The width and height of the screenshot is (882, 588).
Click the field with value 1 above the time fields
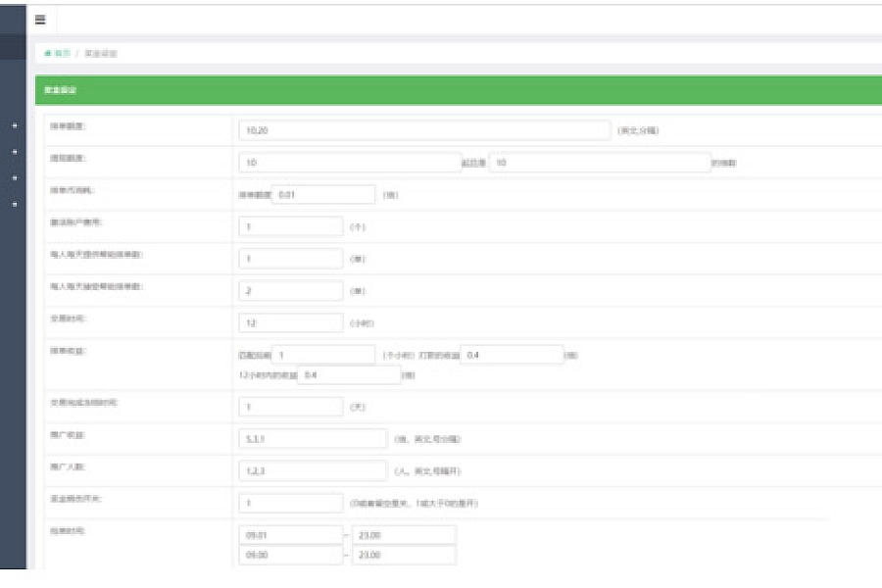click(291, 503)
